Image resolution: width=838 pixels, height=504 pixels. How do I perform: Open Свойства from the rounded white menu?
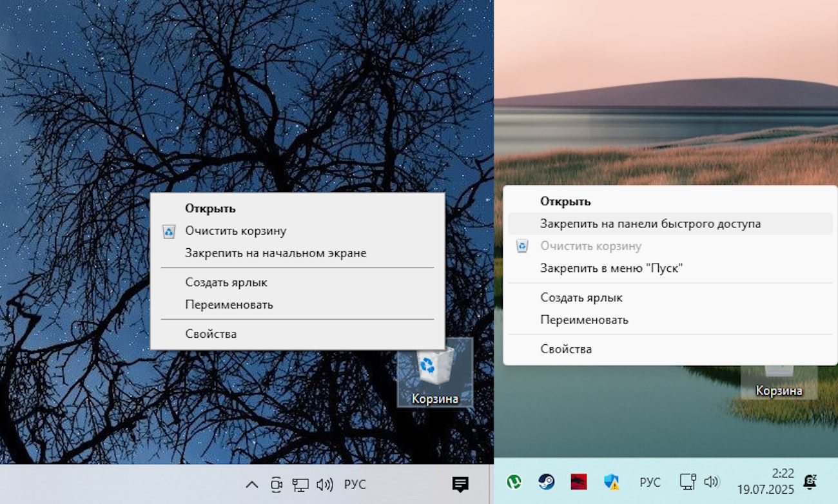click(670, 349)
